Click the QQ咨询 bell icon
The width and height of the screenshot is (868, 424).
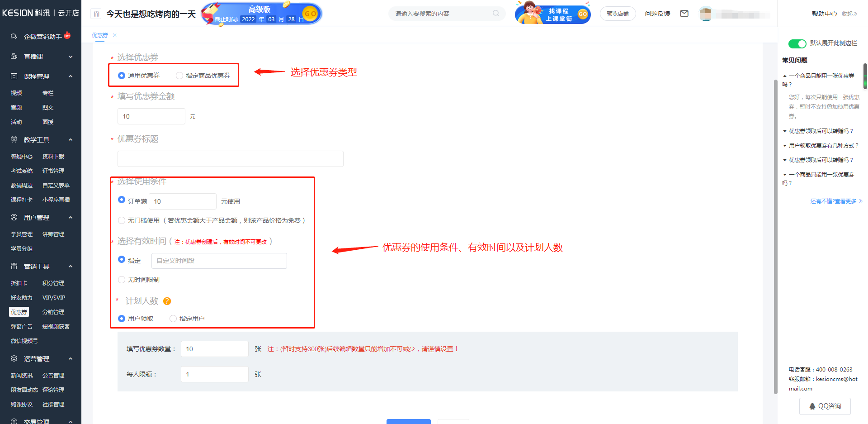(x=812, y=406)
